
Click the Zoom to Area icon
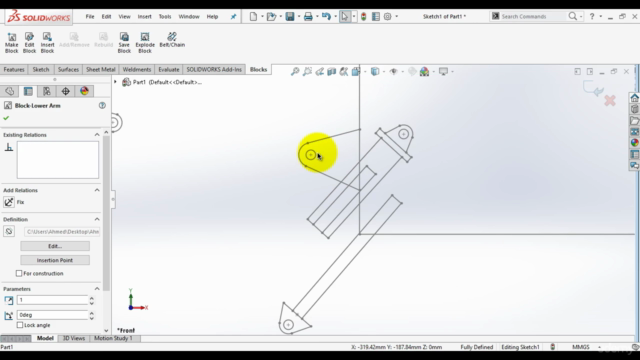pyautogui.click(x=307, y=71)
